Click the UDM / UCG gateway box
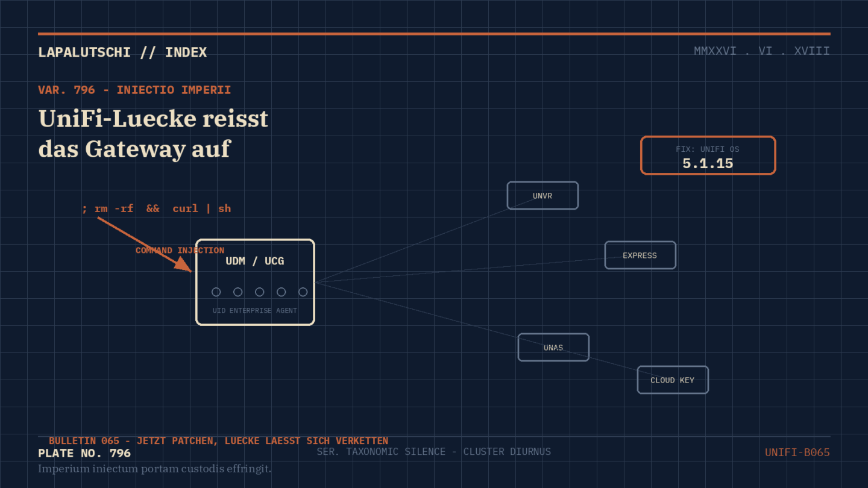The height and width of the screenshot is (488, 868). [x=255, y=282]
